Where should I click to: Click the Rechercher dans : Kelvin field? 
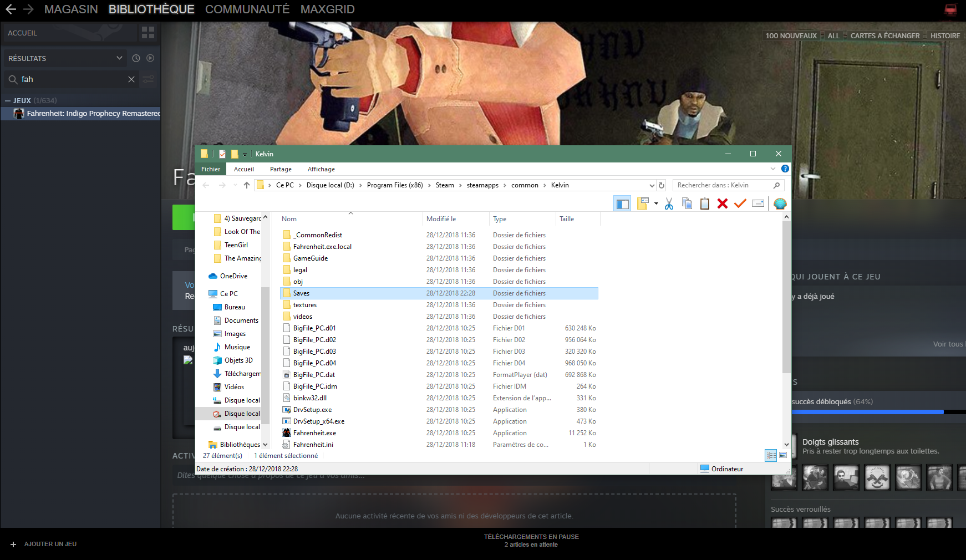point(729,185)
